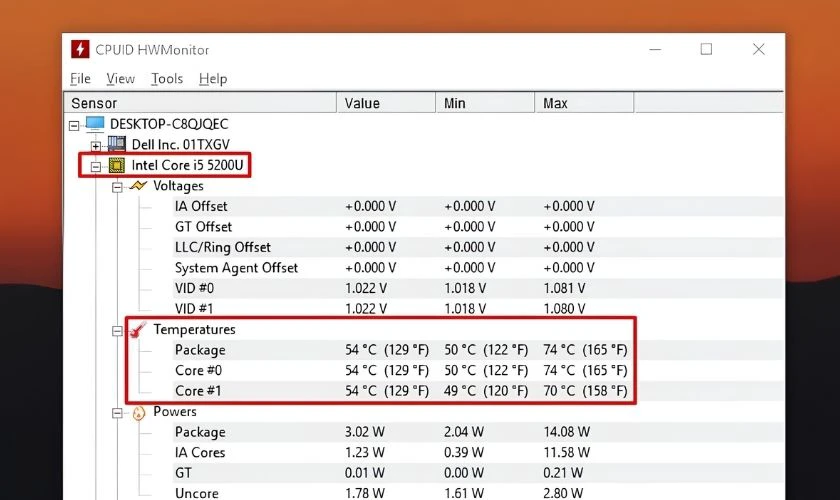Image resolution: width=840 pixels, height=500 pixels.
Task: Click GT power max 0.21 W
Action: tap(563, 473)
